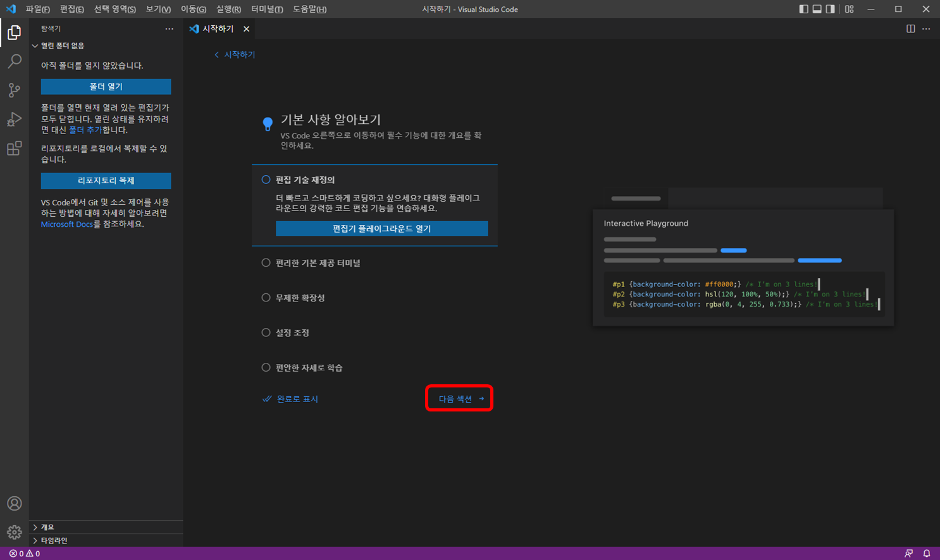The image size is (940, 560).
Task: Click the 완료로 표시 link
Action: tap(290, 399)
